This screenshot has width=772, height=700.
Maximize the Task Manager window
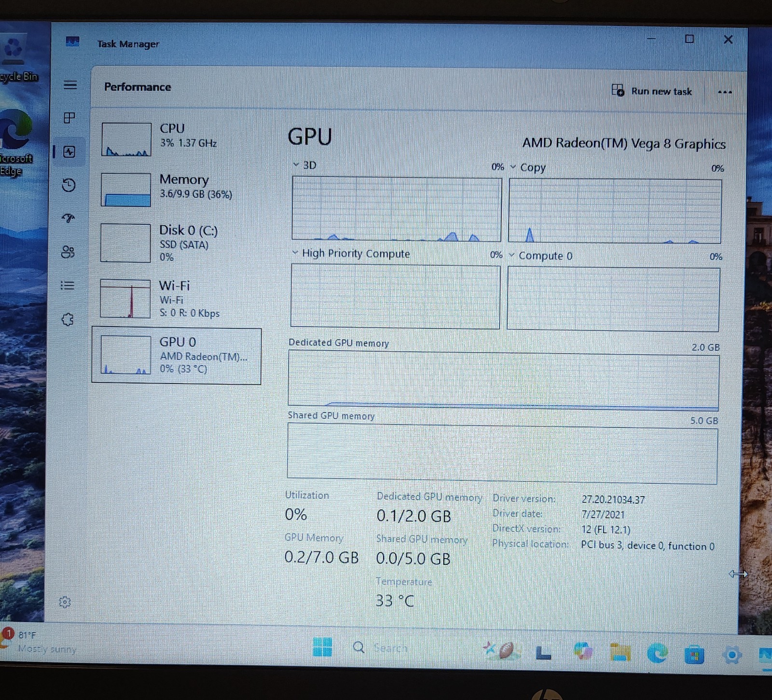(689, 39)
